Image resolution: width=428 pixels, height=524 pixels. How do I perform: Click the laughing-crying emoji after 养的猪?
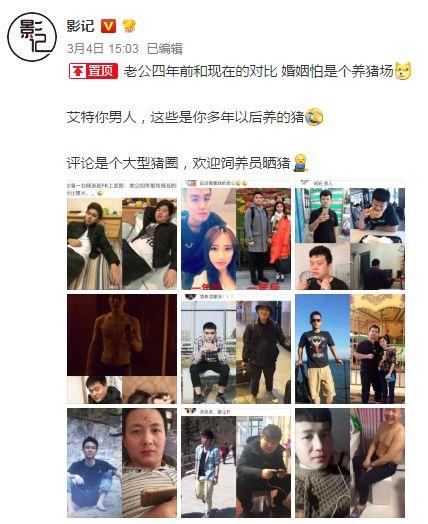click(314, 117)
